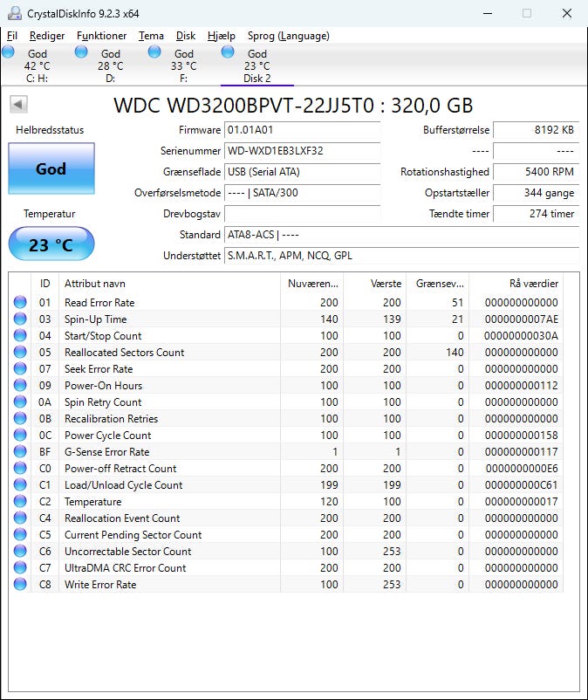This screenshot has height=700, width=588.
Task: Close the CrystalDiskInfo window
Action: click(567, 13)
